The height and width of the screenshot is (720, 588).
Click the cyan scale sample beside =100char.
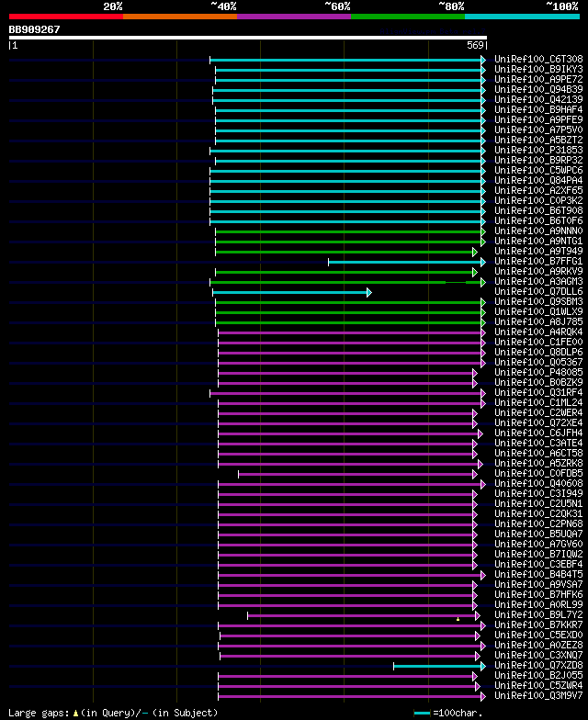(x=423, y=714)
